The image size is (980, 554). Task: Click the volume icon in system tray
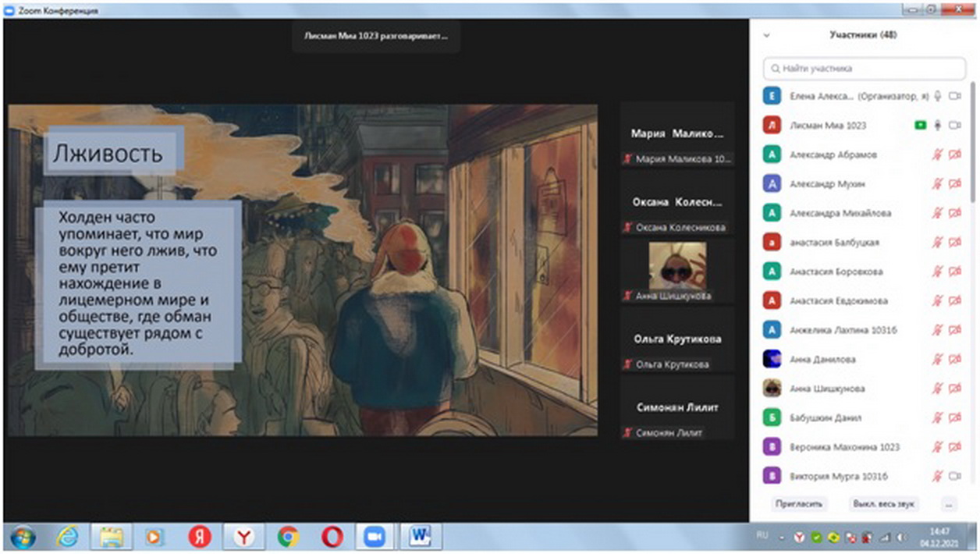coord(902,538)
